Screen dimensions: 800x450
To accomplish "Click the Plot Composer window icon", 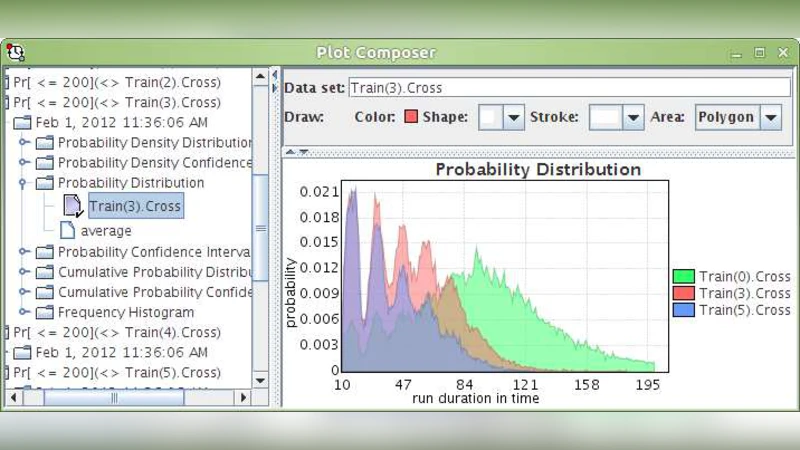I will (x=14, y=53).
